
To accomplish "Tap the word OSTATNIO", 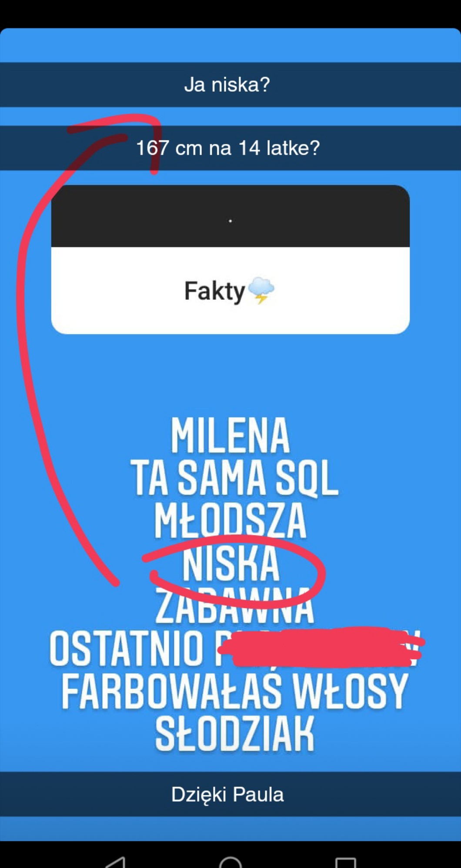I will coord(127,648).
